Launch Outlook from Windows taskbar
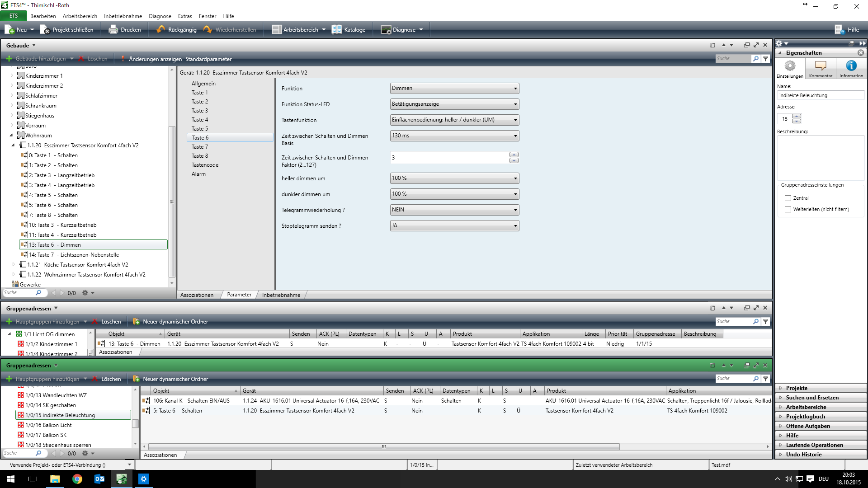868x488 pixels. [99, 479]
